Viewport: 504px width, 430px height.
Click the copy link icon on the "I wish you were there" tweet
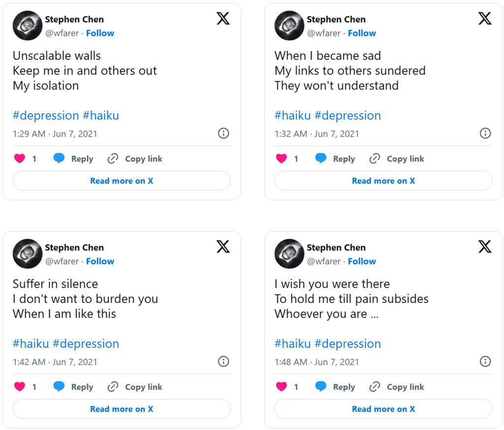point(375,387)
